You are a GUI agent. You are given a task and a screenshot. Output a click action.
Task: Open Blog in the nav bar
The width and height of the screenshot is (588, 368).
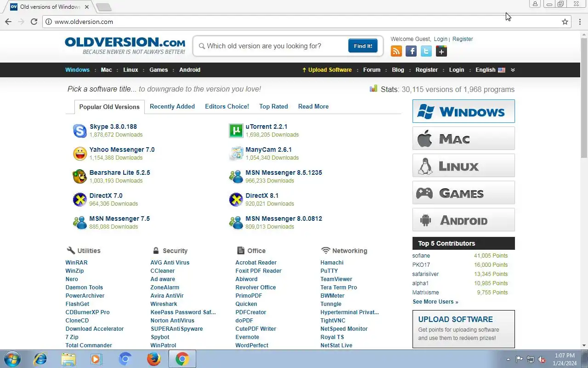[398, 70]
